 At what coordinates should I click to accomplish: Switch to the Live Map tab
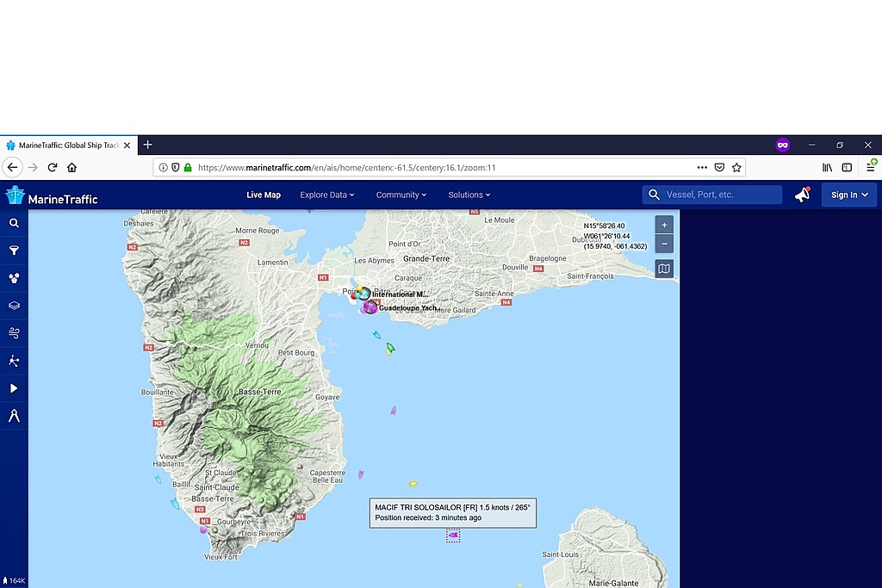coord(264,195)
